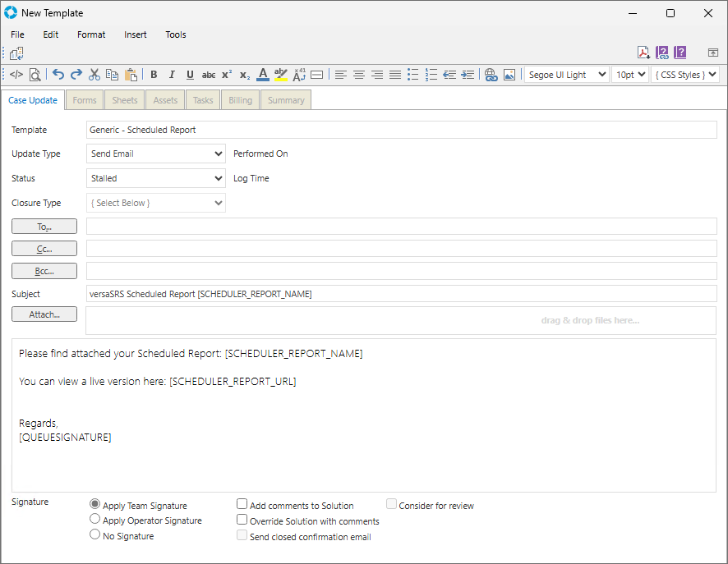
Task: Apply strikethrough formatting
Action: [x=209, y=75]
